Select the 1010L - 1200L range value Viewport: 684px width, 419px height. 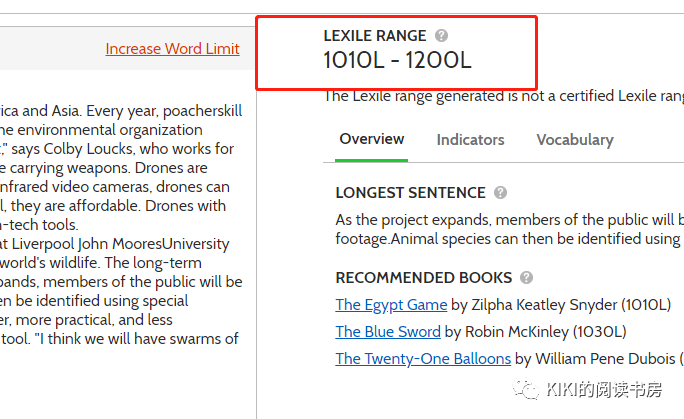397,60
